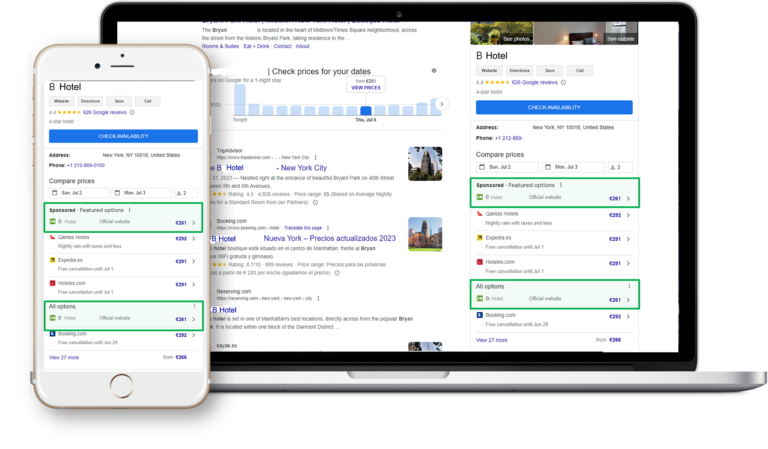Click Call button in laptop hotel panel
The image size is (768, 449).
pyautogui.click(x=579, y=71)
